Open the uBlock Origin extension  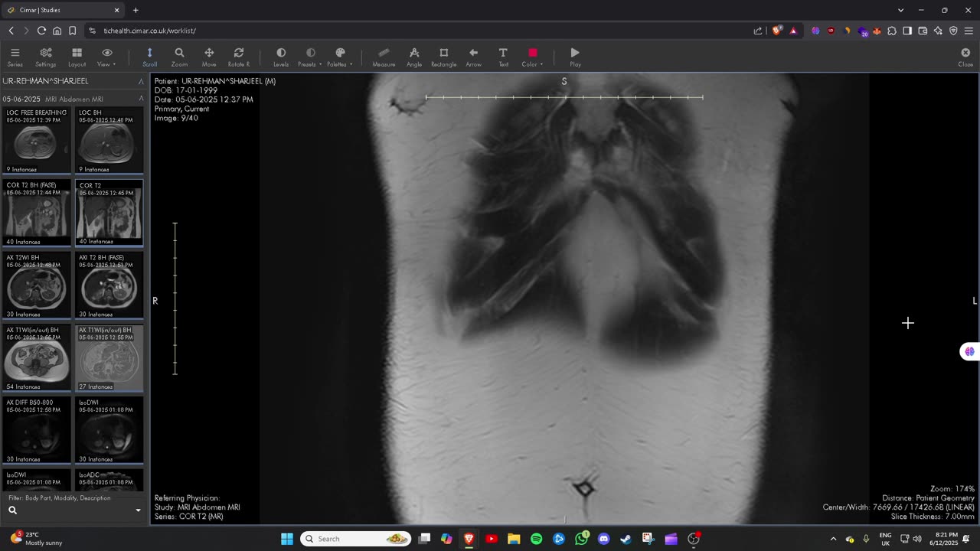point(831,31)
